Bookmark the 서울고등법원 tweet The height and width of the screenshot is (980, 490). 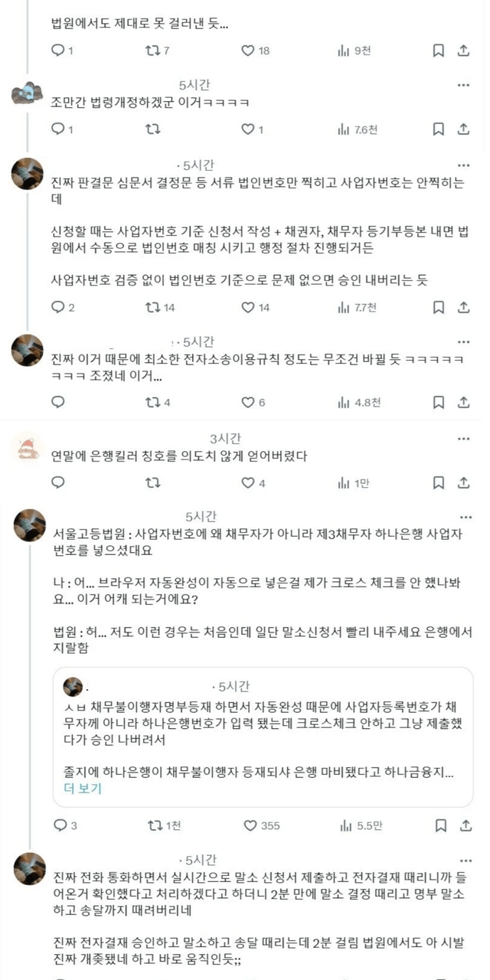(439, 825)
